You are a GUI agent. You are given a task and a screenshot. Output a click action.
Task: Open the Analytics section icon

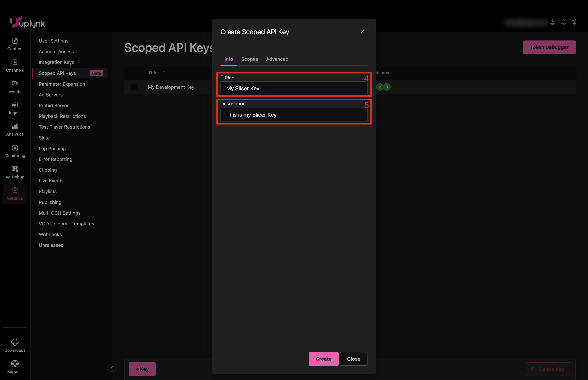pyautogui.click(x=15, y=126)
